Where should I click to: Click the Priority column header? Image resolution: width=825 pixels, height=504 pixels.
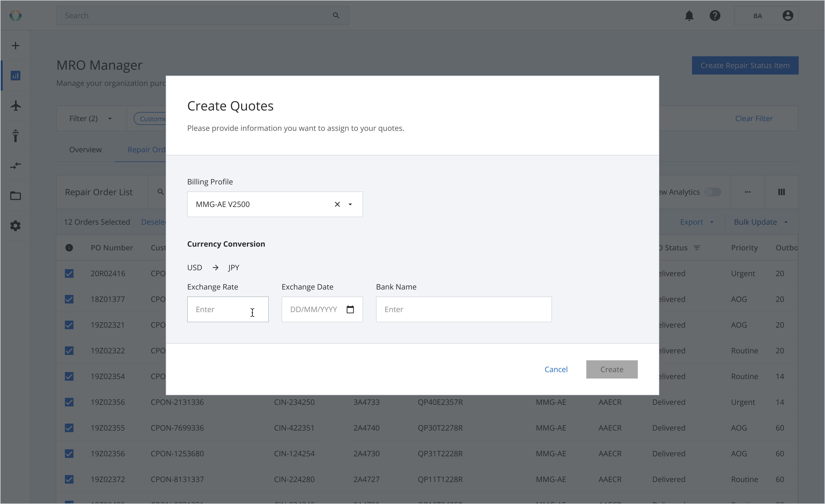tap(744, 248)
